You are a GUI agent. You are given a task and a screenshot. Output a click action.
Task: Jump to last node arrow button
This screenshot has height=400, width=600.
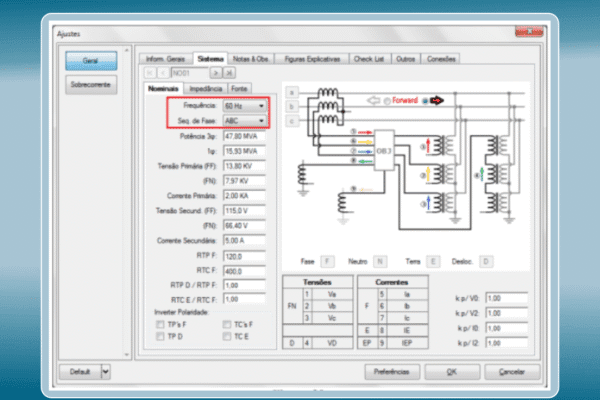pos(229,73)
